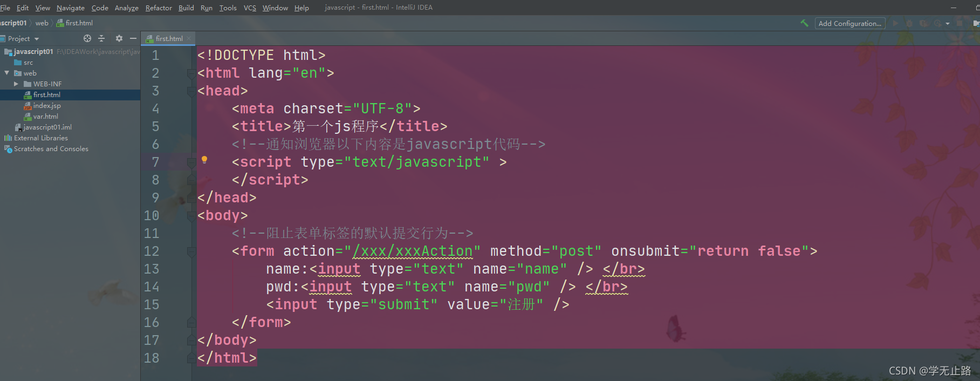Open Project panel gear settings icon
Viewport: 980px width, 381px height.
119,38
